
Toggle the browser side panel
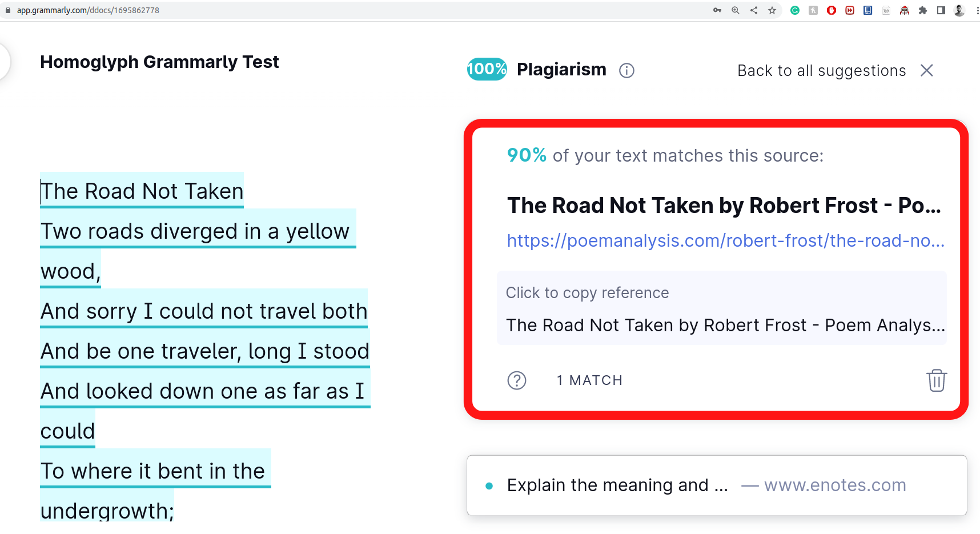[x=941, y=10]
